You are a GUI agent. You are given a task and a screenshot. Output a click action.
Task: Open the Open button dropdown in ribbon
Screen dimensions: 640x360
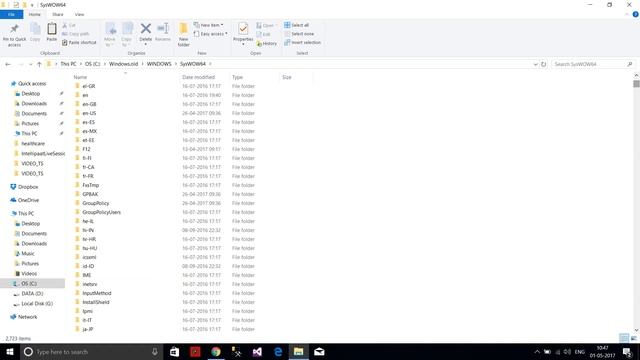pyautogui.click(x=266, y=25)
